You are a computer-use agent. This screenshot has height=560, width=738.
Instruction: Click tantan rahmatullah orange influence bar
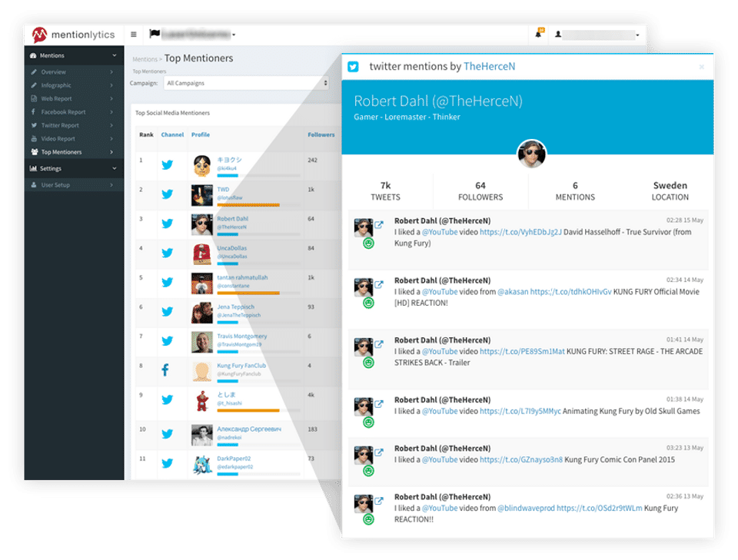(x=248, y=293)
